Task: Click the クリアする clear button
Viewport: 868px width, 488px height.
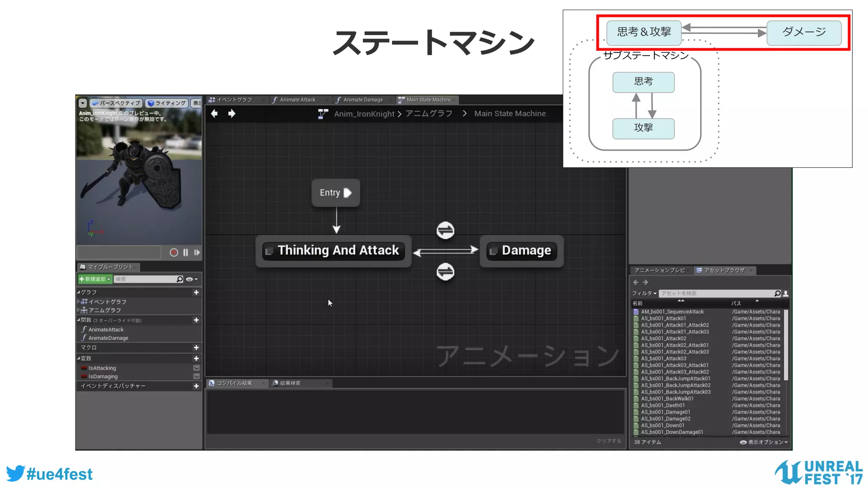Action: (x=609, y=441)
